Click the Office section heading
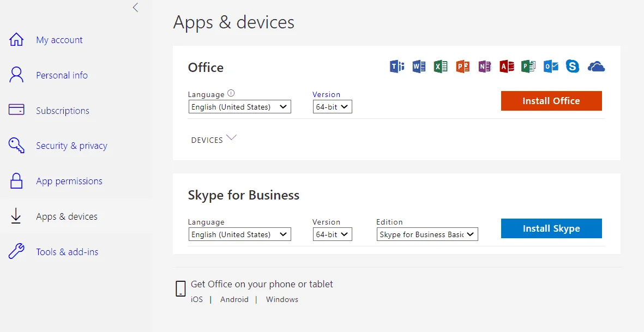 point(206,67)
